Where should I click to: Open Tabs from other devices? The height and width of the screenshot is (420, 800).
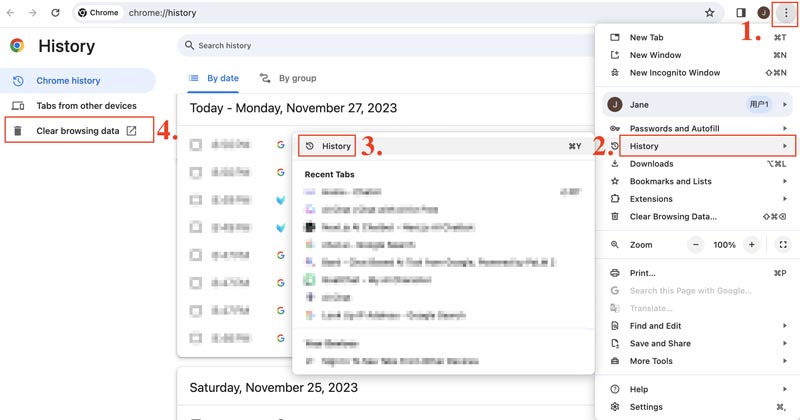tap(86, 105)
